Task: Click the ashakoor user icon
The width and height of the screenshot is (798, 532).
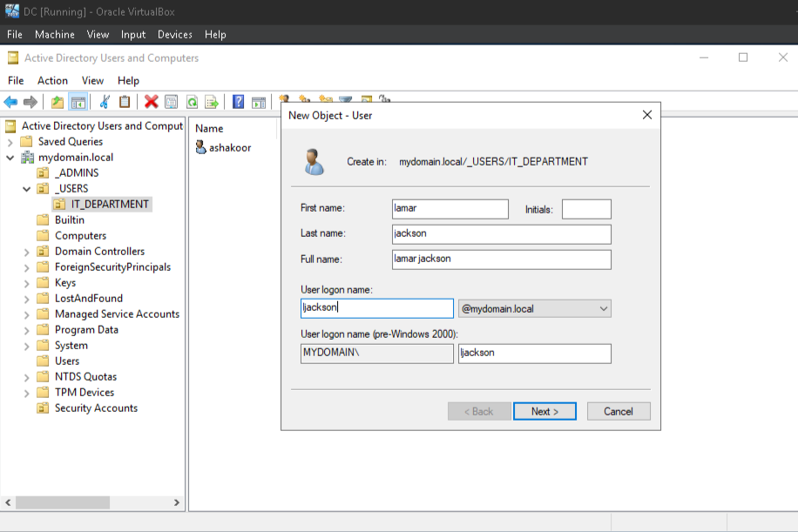Action: 200,147
